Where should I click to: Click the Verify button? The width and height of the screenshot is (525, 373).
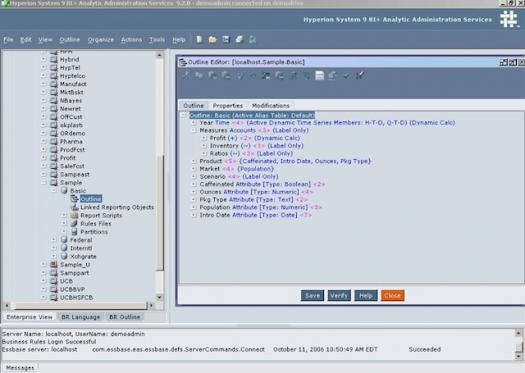(x=339, y=295)
